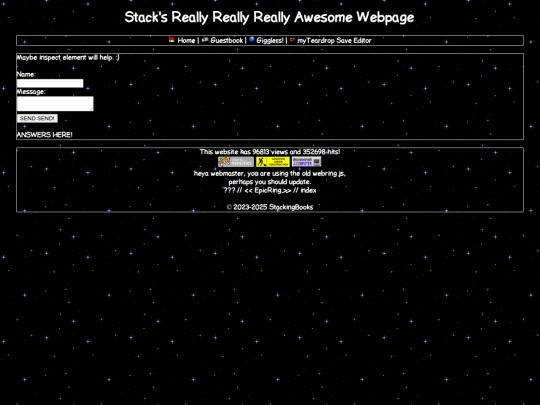Click the page title heading text
Screen dimensions: 540x405
tap(269, 17)
